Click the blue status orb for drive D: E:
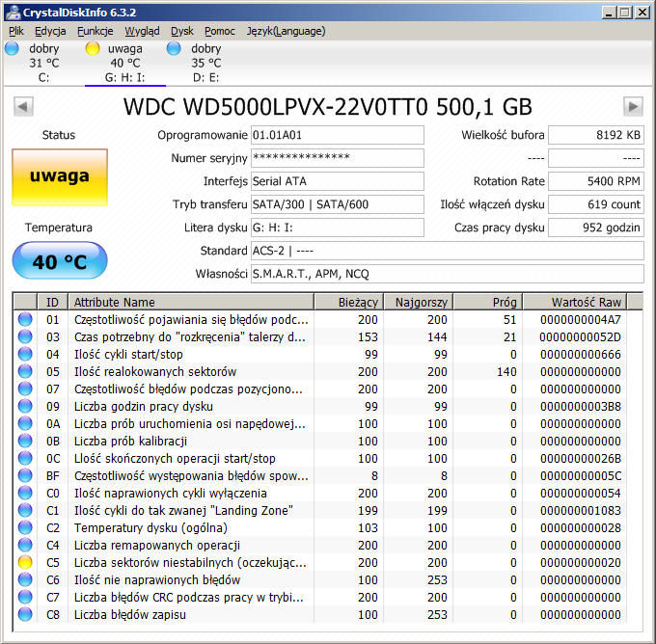The image size is (656, 644). 174,48
